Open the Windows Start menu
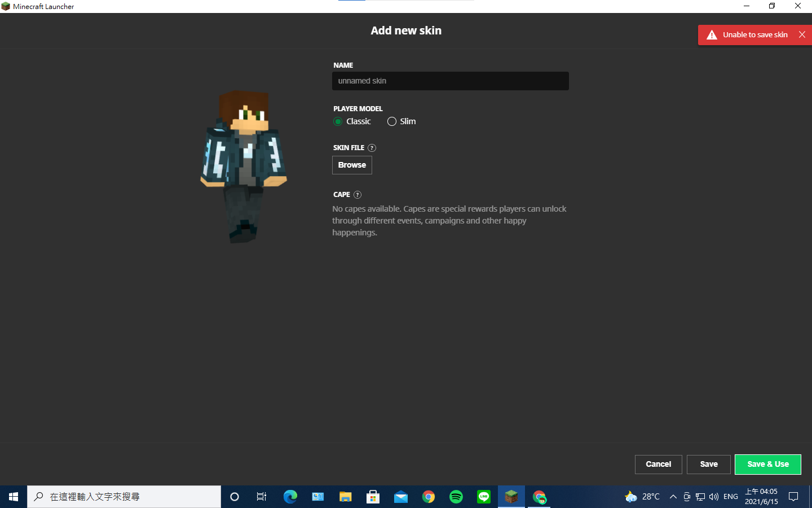Image resolution: width=812 pixels, height=508 pixels. (14, 497)
